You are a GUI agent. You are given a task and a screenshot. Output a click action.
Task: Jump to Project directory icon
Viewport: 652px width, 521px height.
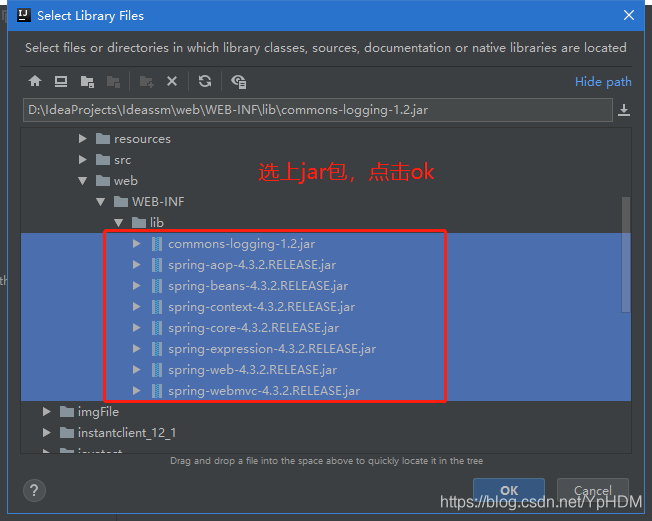point(87,81)
